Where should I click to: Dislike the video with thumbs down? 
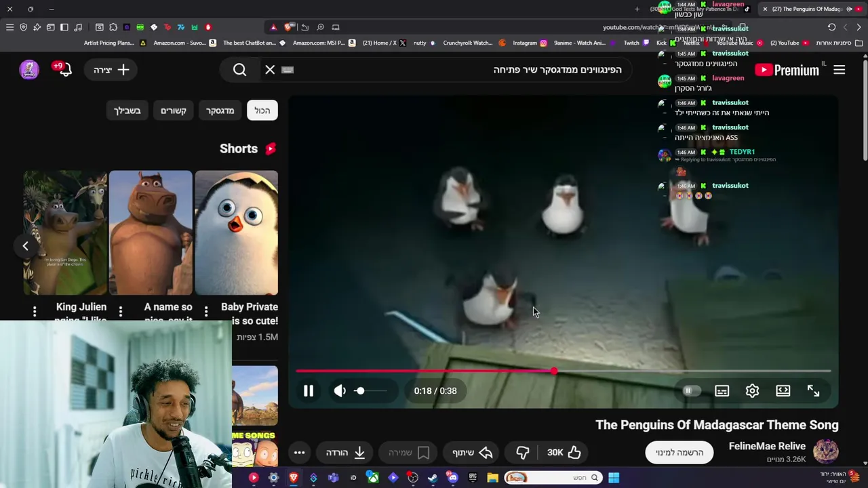coord(522,453)
